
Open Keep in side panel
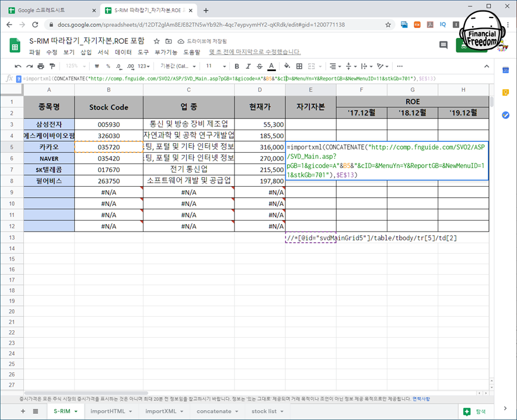(505, 92)
